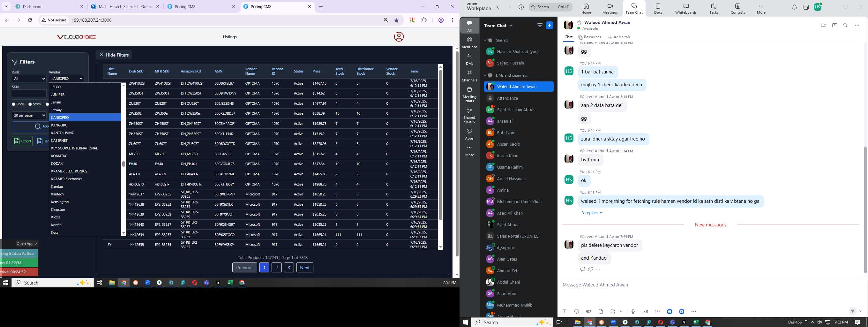Open the Chrome tab search dropdown arrow
This screenshot has width=868, height=327.
pos(6,6)
